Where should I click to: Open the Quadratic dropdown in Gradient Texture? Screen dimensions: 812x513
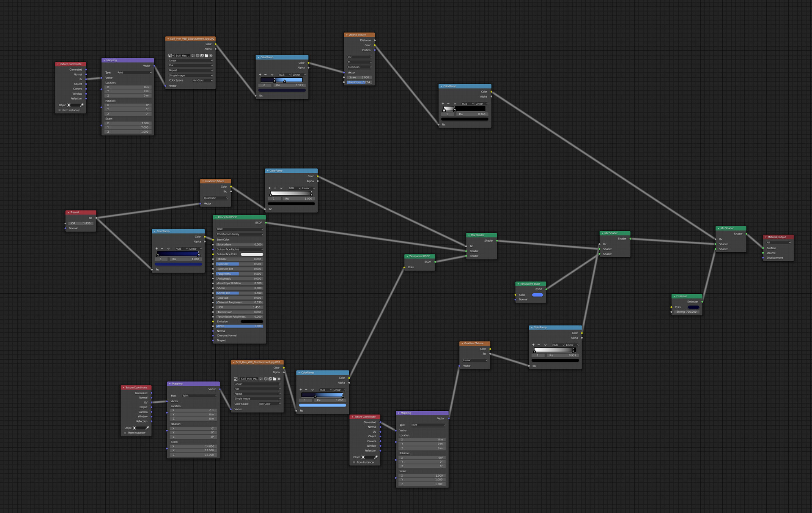pyautogui.click(x=215, y=198)
